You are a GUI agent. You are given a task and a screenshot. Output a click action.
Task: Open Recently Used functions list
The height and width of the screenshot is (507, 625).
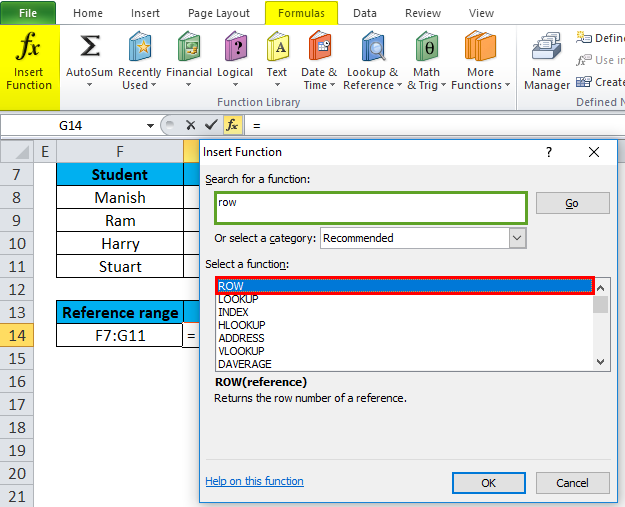[139, 61]
